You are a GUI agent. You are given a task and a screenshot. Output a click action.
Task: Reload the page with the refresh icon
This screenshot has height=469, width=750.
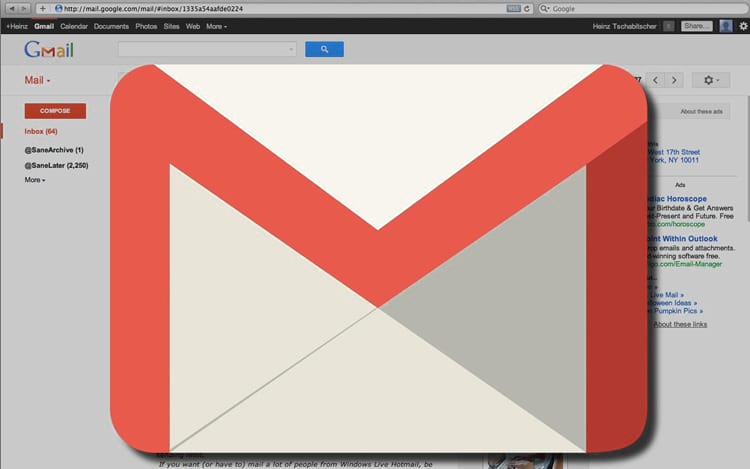click(x=527, y=9)
